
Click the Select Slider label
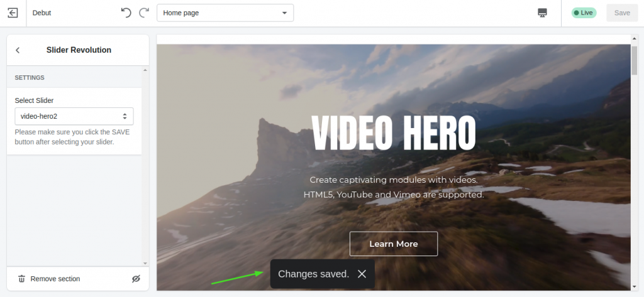[x=34, y=100]
